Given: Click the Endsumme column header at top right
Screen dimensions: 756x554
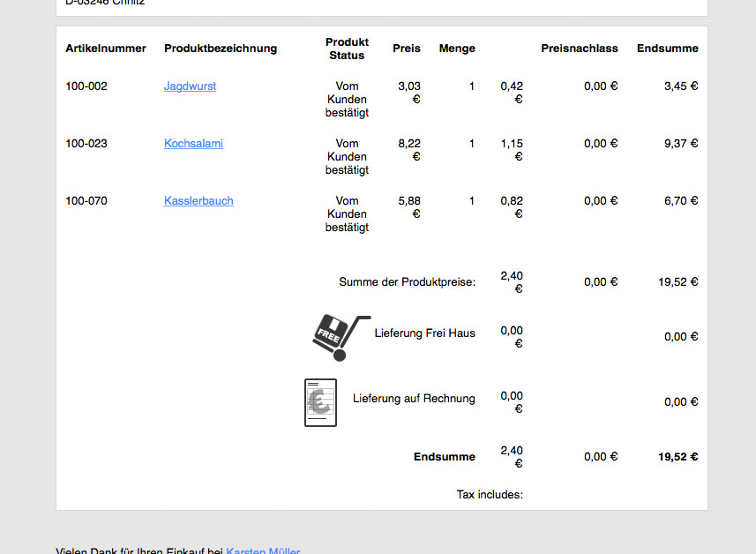Looking at the screenshot, I should tap(667, 49).
